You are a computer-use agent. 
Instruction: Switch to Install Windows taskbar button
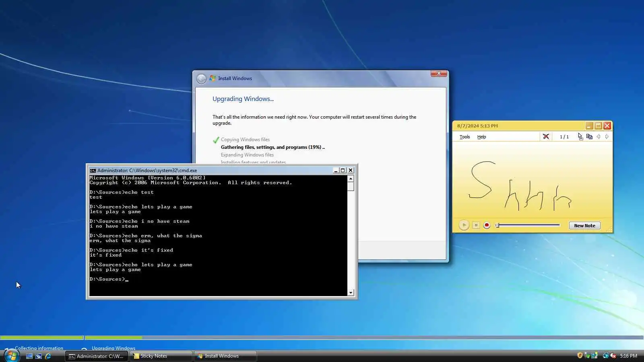pyautogui.click(x=225, y=356)
